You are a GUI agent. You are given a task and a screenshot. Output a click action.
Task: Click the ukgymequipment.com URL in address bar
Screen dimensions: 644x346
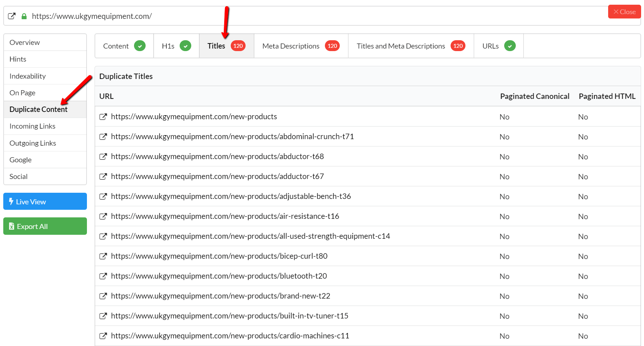point(92,16)
